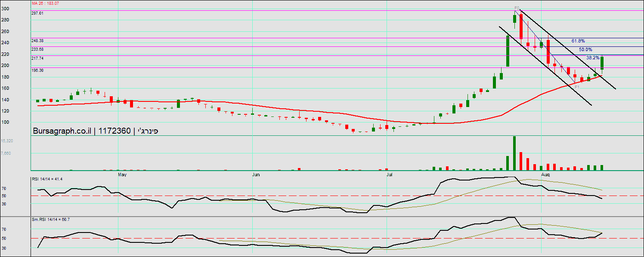
Task: Click the F0 Fibonacci anchor at the peak
Action: tap(517, 8)
